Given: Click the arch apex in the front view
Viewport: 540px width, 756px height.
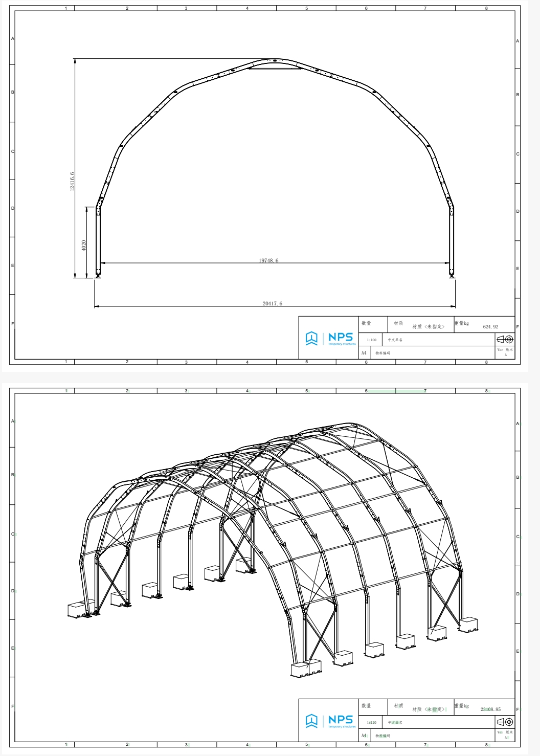Looking at the screenshot, I should 275,60.
